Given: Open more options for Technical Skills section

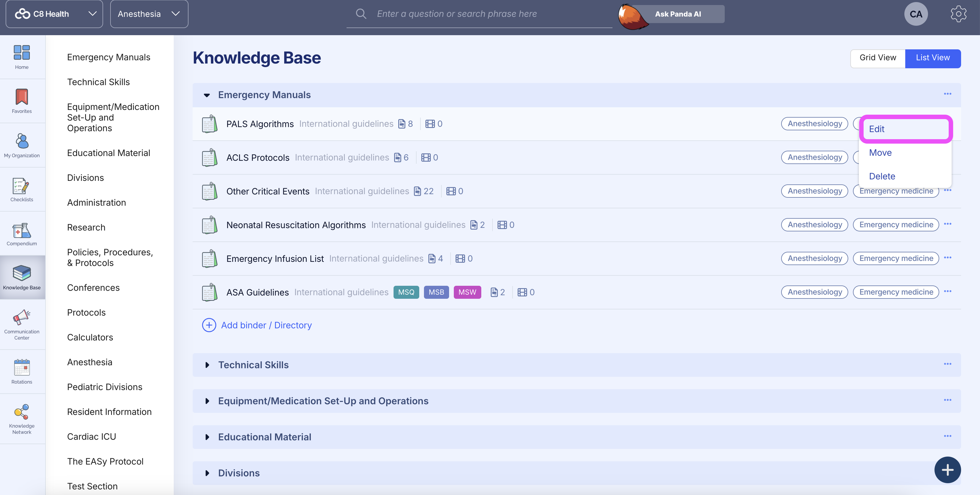Looking at the screenshot, I should pos(947,364).
